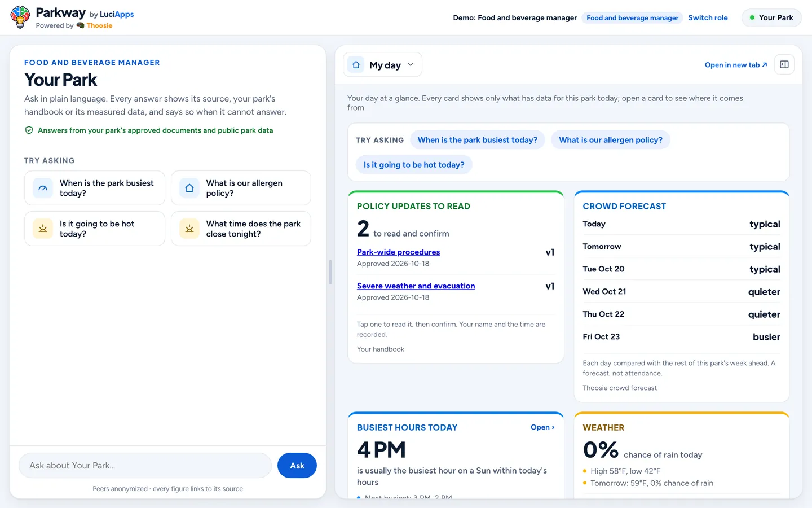Click the Thoosie hedgehog icon
Screen dimensions: 812x508
(x=80, y=25)
